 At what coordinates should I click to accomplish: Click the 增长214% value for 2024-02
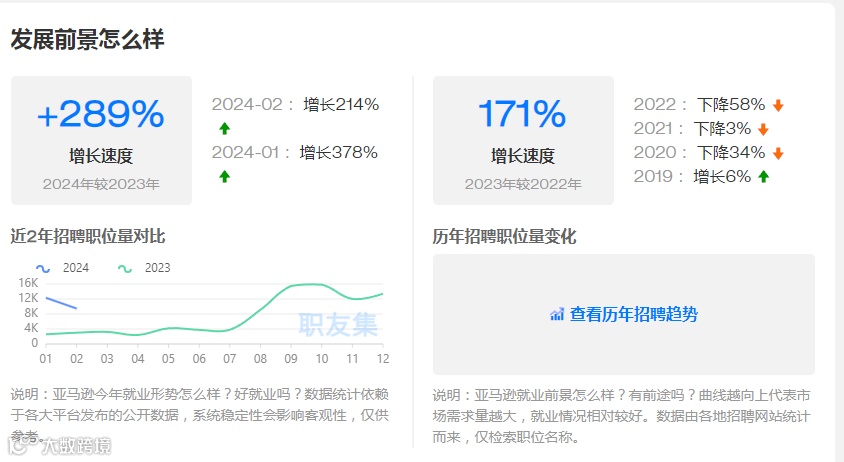point(341,104)
